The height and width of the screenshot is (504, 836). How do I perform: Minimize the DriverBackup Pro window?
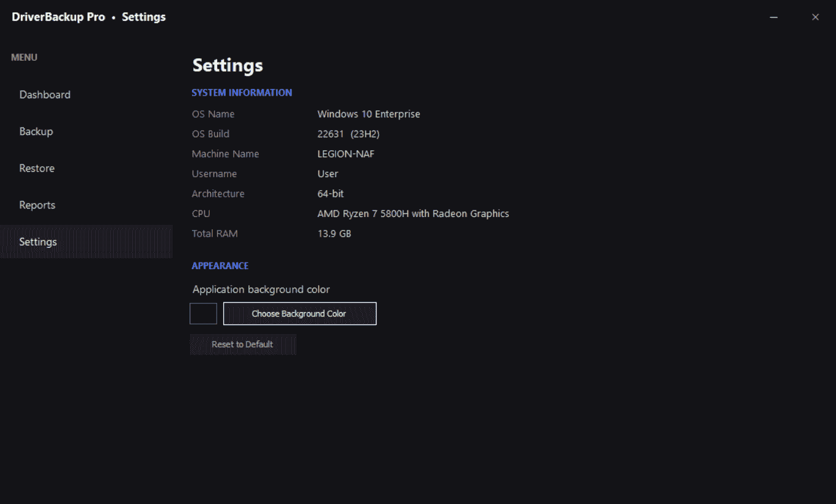773,17
